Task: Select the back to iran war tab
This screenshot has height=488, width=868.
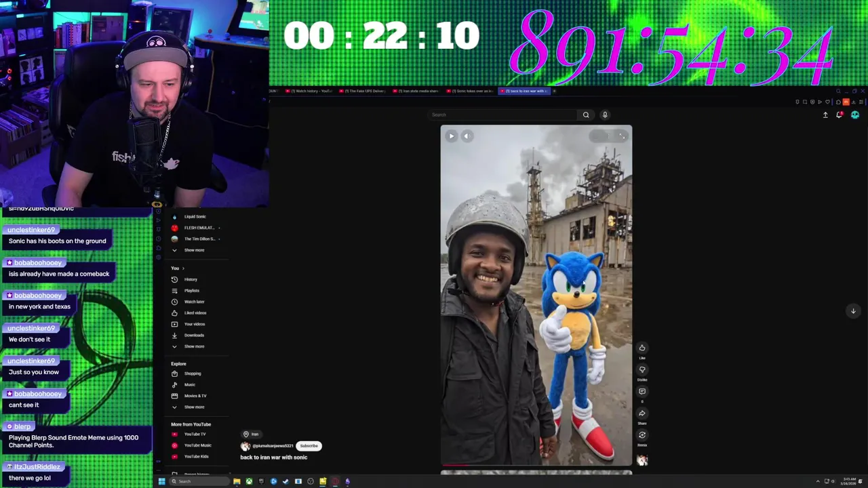Action: point(524,91)
